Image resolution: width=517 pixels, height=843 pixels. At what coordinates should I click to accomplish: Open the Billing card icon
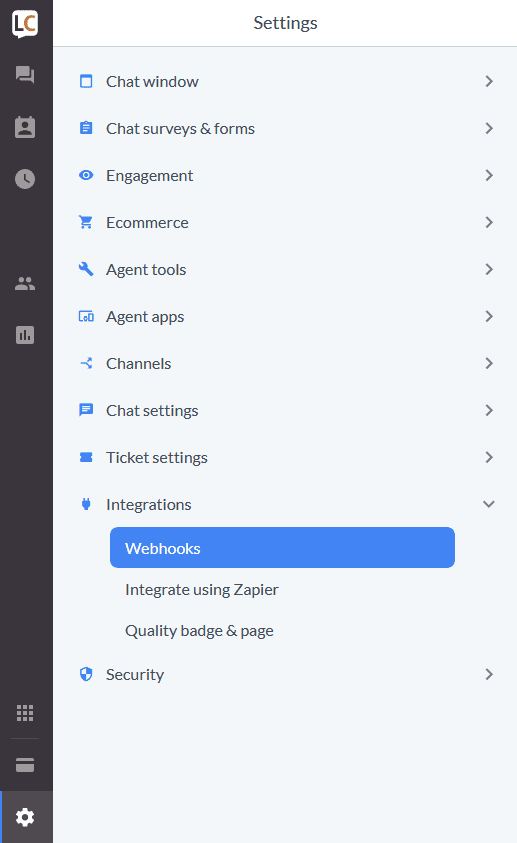coord(25,765)
